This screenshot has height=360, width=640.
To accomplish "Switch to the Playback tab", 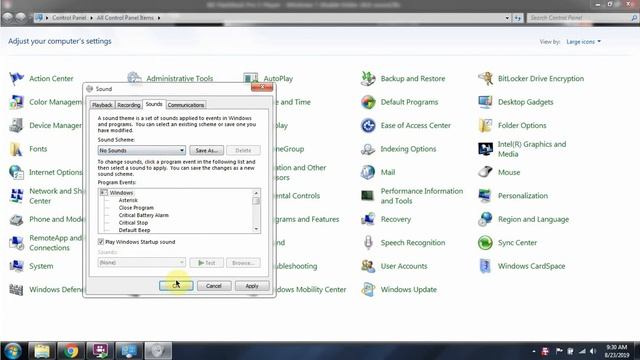I will 102,105.
